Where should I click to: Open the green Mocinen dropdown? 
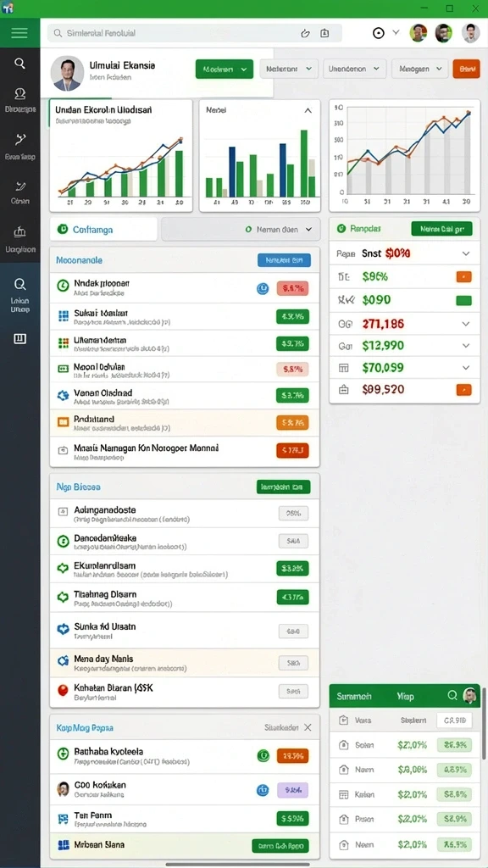[x=224, y=70]
